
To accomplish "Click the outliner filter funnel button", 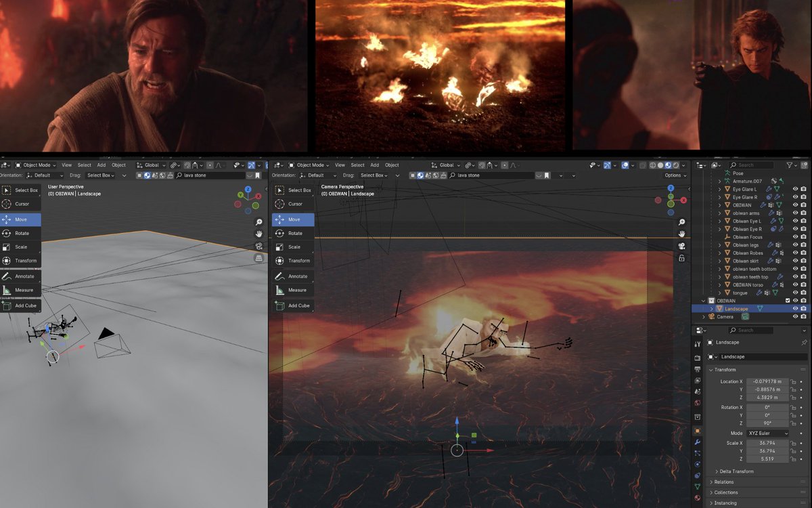I will click(x=791, y=165).
